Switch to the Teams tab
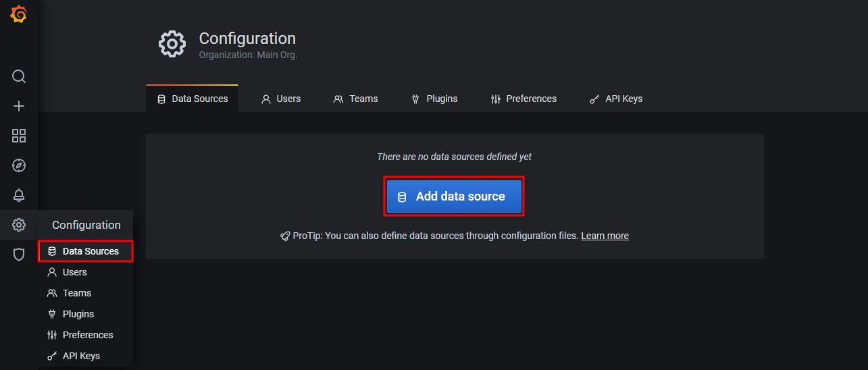This screenshot has width=868, height=370. [356, 99]
